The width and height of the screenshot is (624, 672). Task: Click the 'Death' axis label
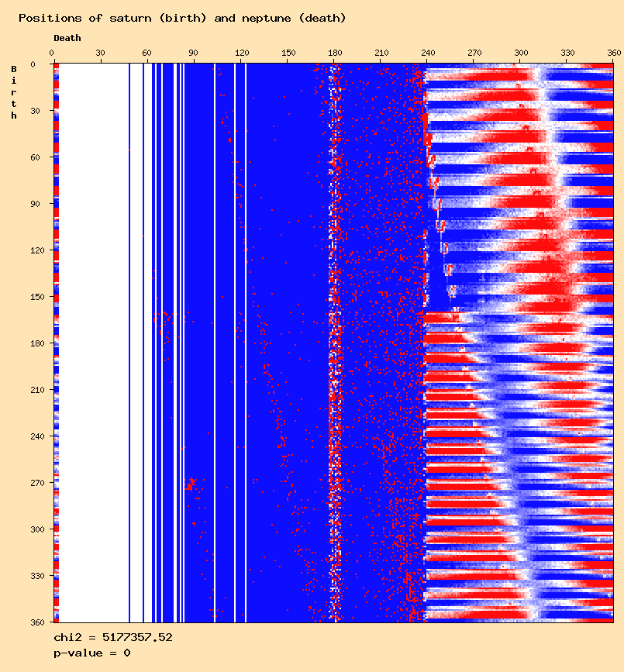click(x=67, y=38)
